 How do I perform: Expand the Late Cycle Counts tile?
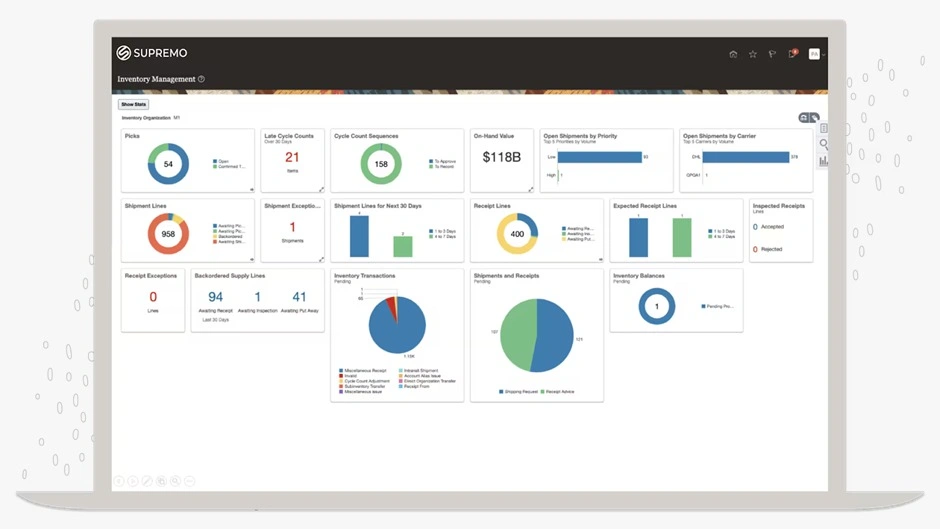point(321,189)
